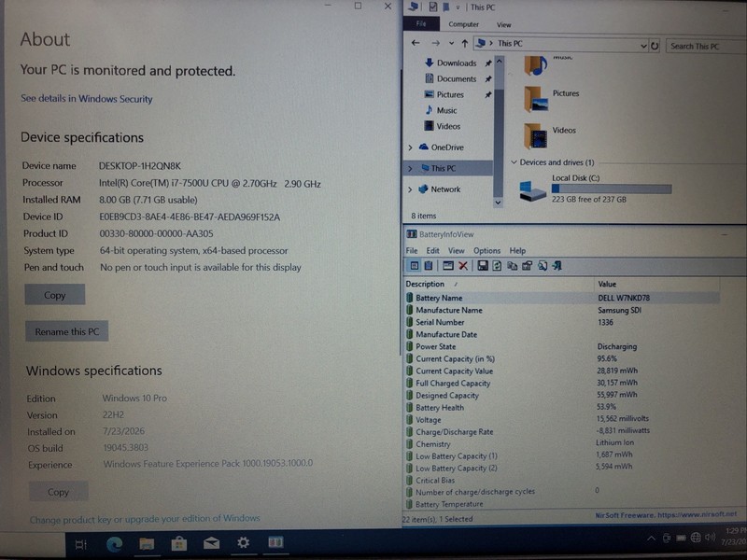Image resolution: width=747 pixels, height=560 pixels.
Task: Open the File tab in File Explorer
Action: pos(421,24)
